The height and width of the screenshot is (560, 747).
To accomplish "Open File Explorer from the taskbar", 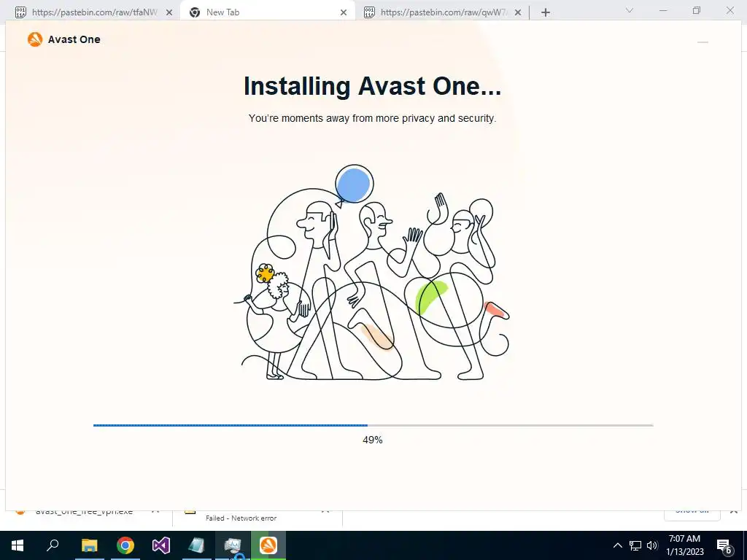I will click(x=89, y=545).
